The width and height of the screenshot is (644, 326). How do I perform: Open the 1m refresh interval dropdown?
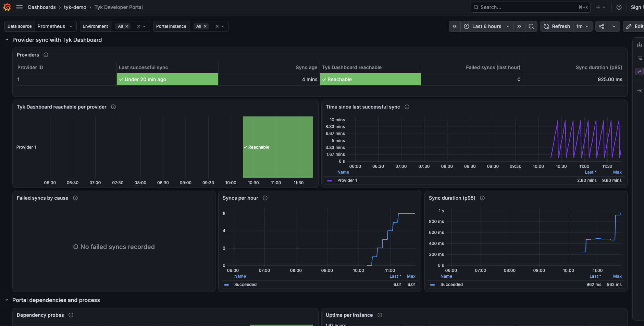click(583, 26)
